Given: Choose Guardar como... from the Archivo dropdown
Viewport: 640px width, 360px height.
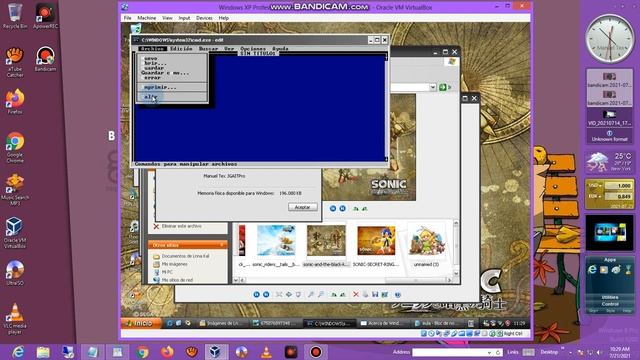Looking at the screenshot, I should (x=172, y=73).
